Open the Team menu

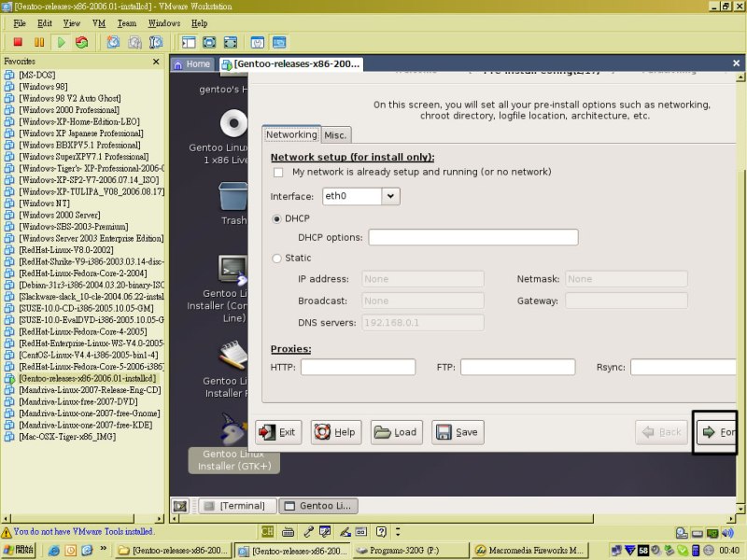coord(127,22)
